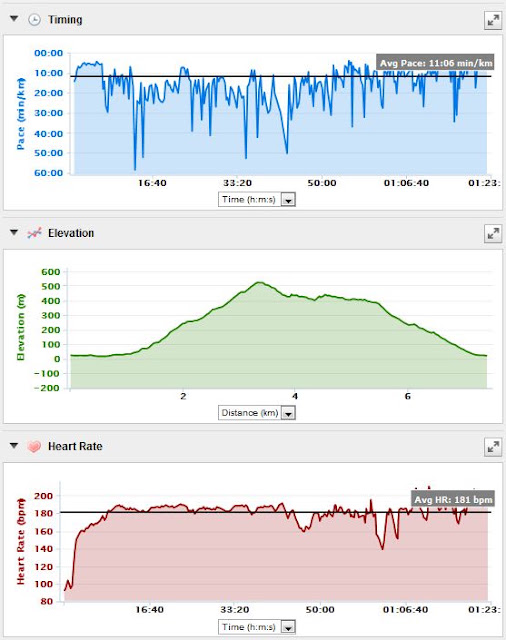Click the 600 elevation axis value

[x=51, y=272]
